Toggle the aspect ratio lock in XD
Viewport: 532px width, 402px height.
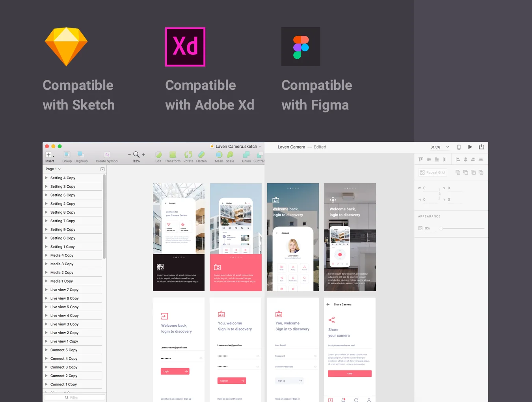tap(439, 194)
